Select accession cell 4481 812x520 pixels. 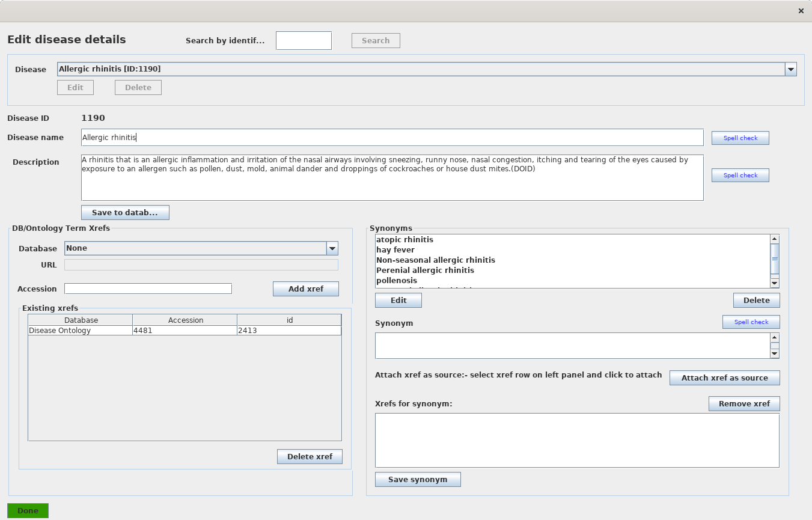pyautogui.click(x=185, y=331)
